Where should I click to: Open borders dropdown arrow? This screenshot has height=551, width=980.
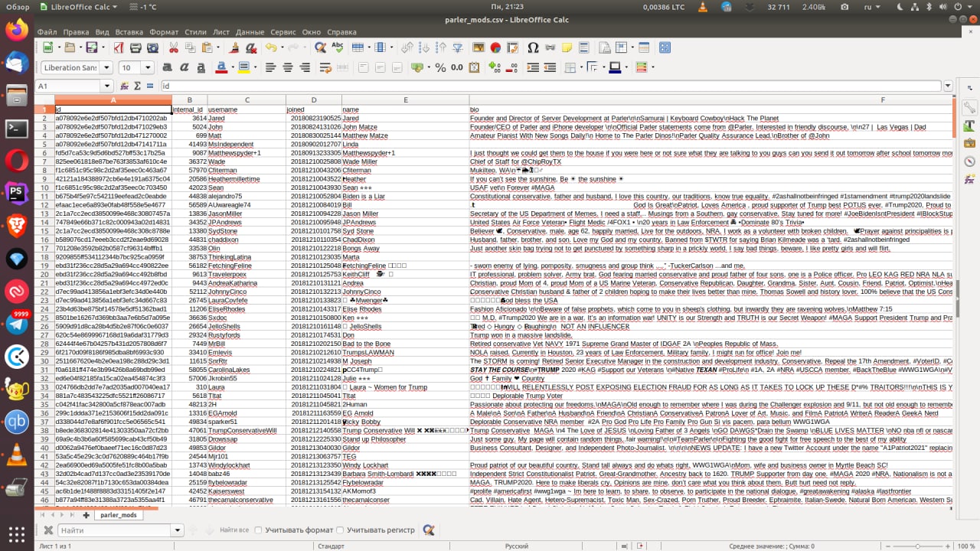[581, 67]
